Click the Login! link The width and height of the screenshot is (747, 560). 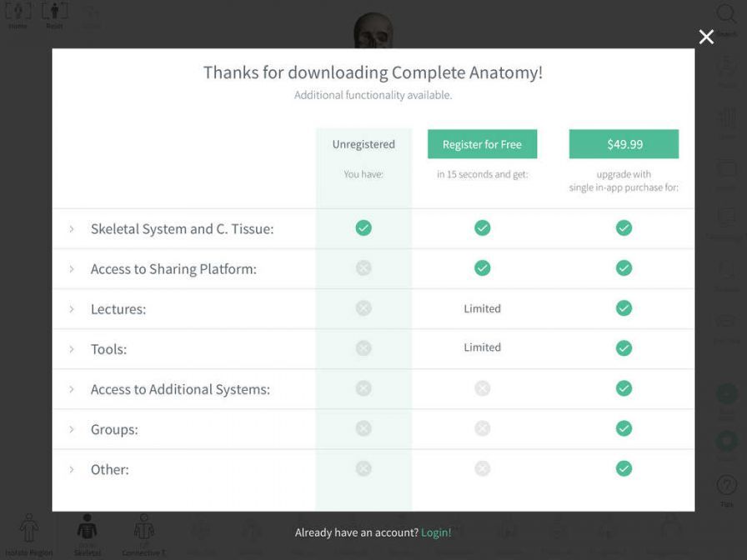pyautogui.click(x=436, y=532)
